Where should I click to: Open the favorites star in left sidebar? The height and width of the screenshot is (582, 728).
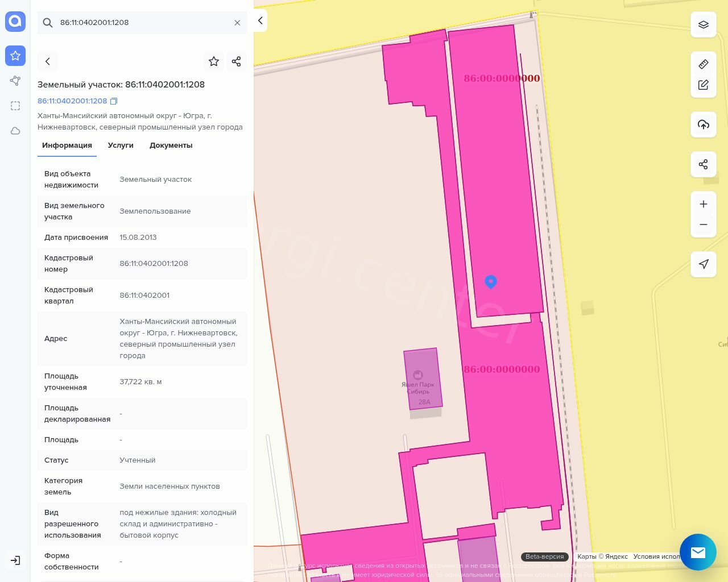pyautogui.click(x=15, y=56)
